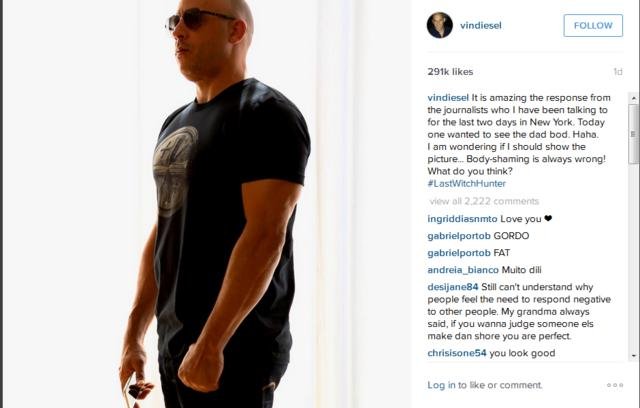View all 2,222 comments
640x408 pixels.
pyautogui.click(x=484, y=201)
